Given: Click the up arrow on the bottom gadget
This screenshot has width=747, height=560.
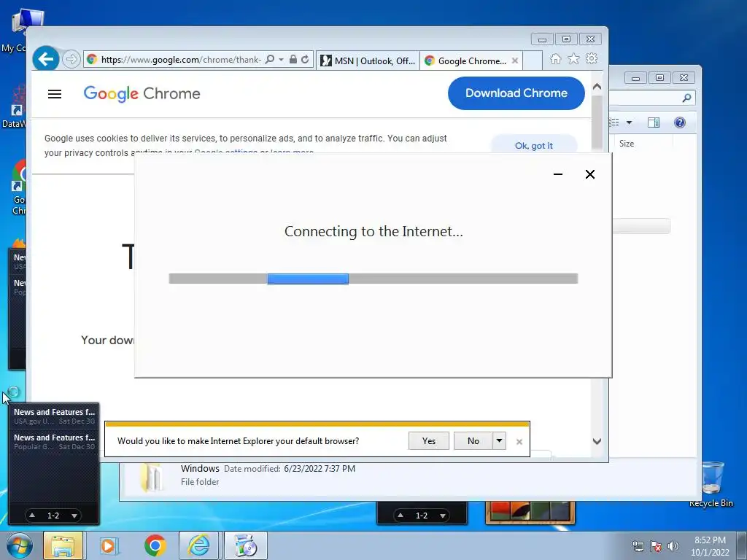Looking at the screenshot, I should click(400, 516).
